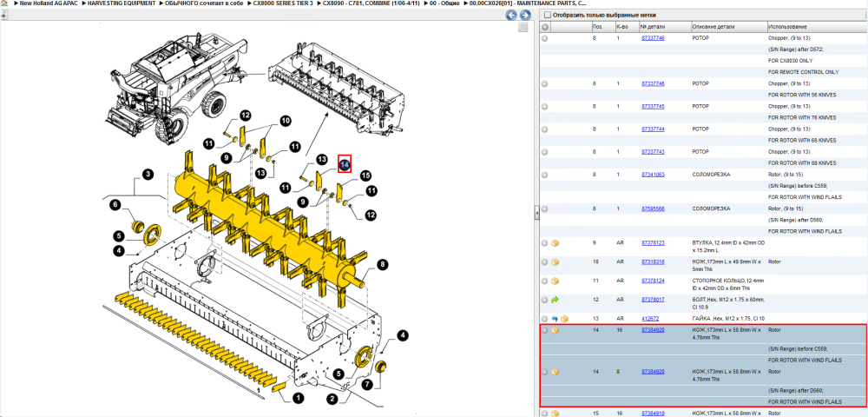This screenshot has width=868, height=417.
Task: Click the box icon in position 14 quantity 16 row
Action: click(556, 330)
